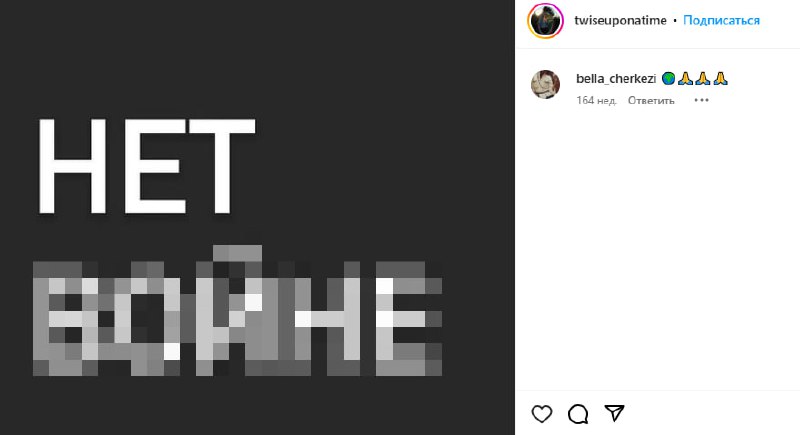Open the bella_cherkezi username link
This screenshot has width=800, height=435.
click(x=617, y=78)
